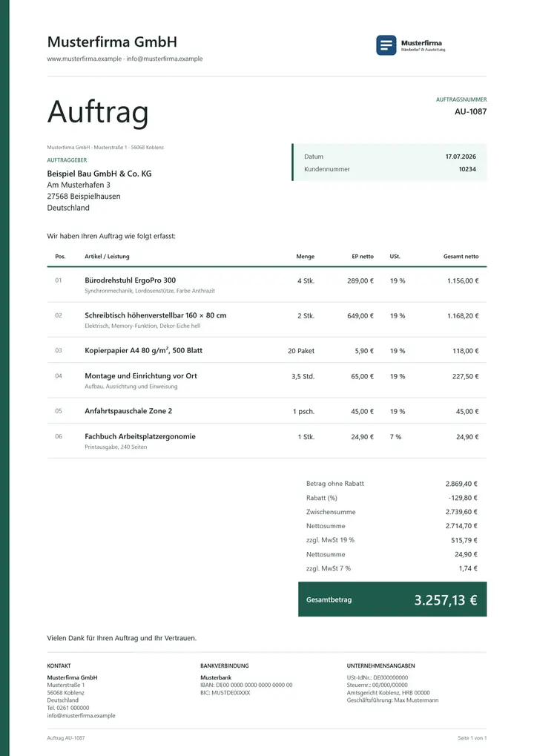This screenshot has height=756, width=534.
Task: Click the Gesamt netto column header
Action: tap(461, 257)
